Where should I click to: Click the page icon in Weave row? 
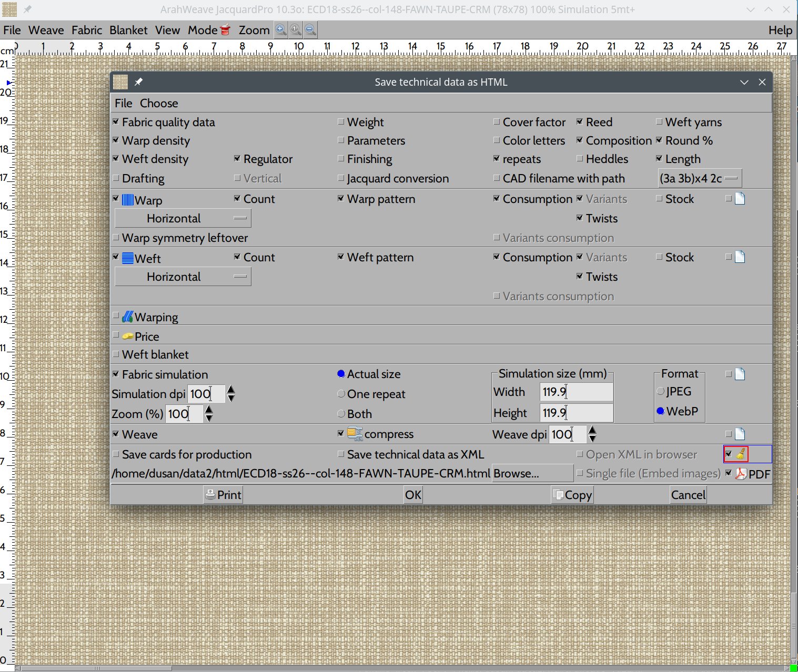click(x=740, y=434)
